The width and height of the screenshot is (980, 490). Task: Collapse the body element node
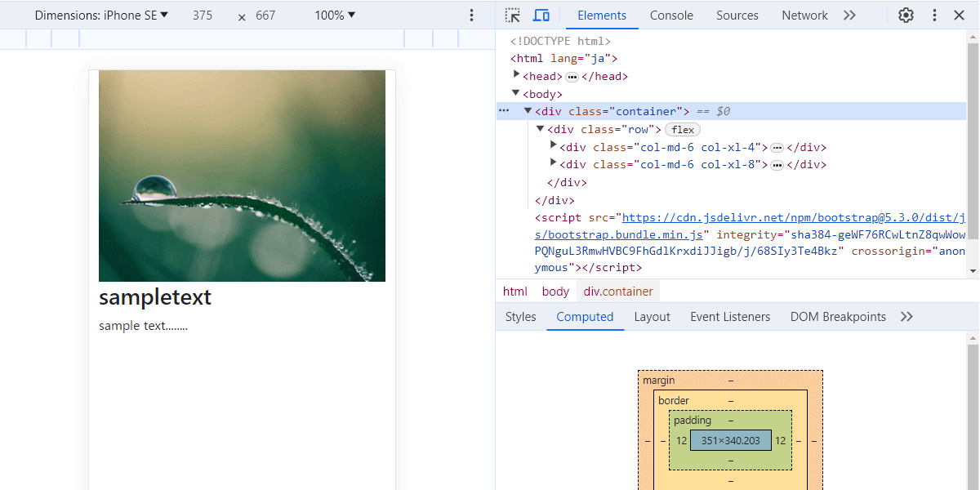coord(516,93)
